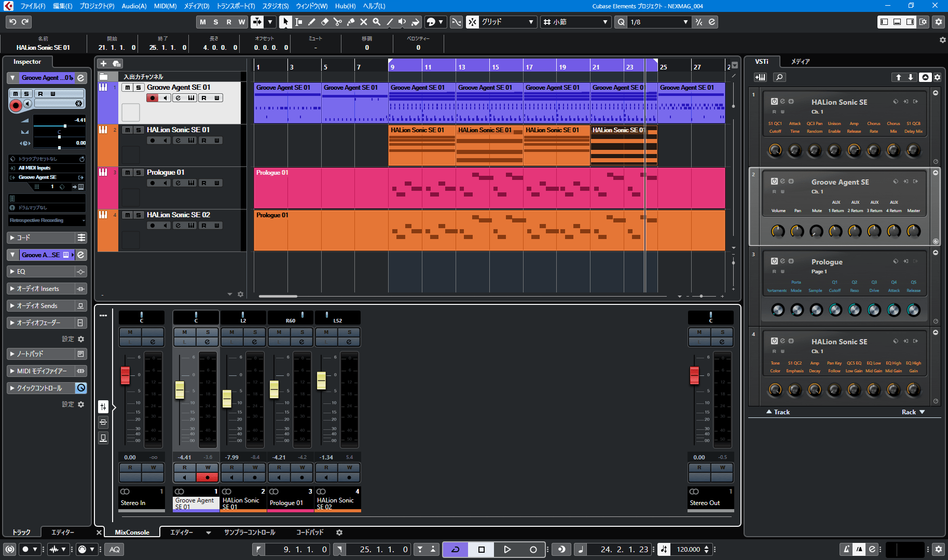Select the Zoom magnifier tool

point(377,22)
